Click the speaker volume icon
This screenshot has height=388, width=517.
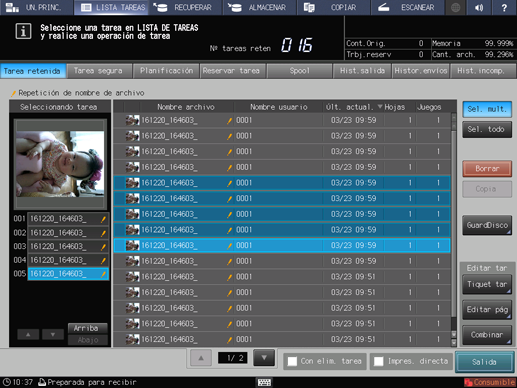pos(479,7)
